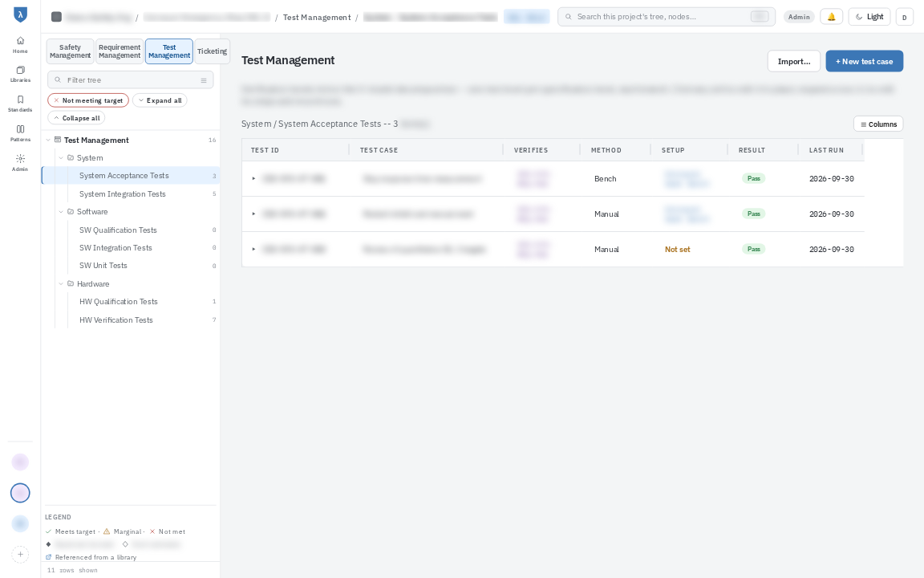Click the Import... button
The width and height of the screenshot is (924, 578).
coord(794,61)
